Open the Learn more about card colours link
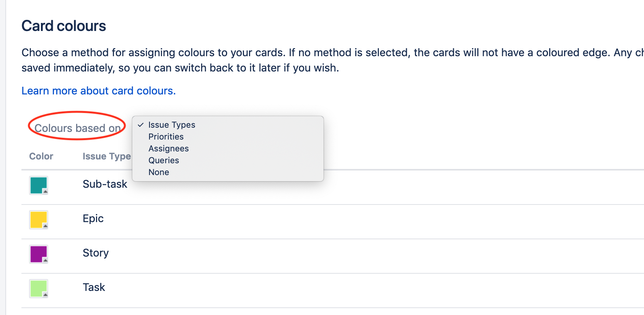Image resolution: width=644 pixels, height=315 pixels. point(98,91)
